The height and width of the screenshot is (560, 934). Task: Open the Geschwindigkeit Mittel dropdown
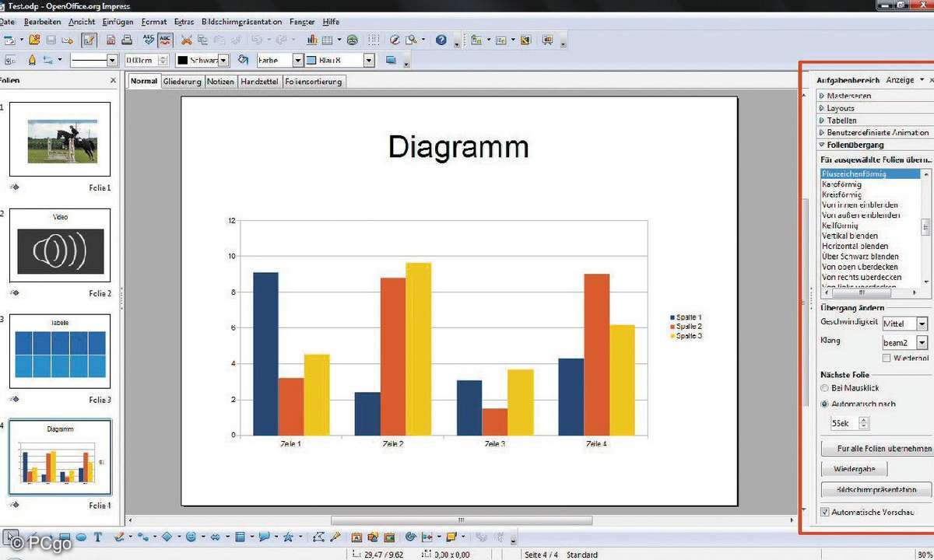pos(922,324)
